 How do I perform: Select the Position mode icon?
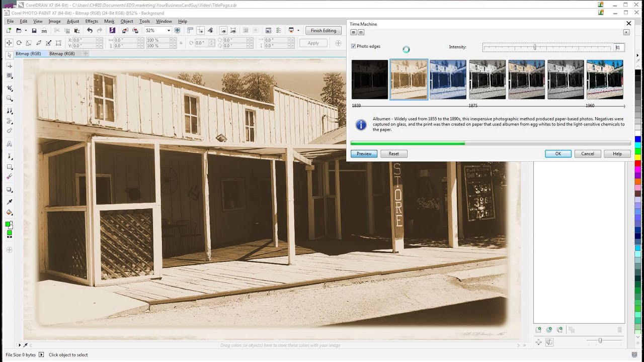coord(9,43)
